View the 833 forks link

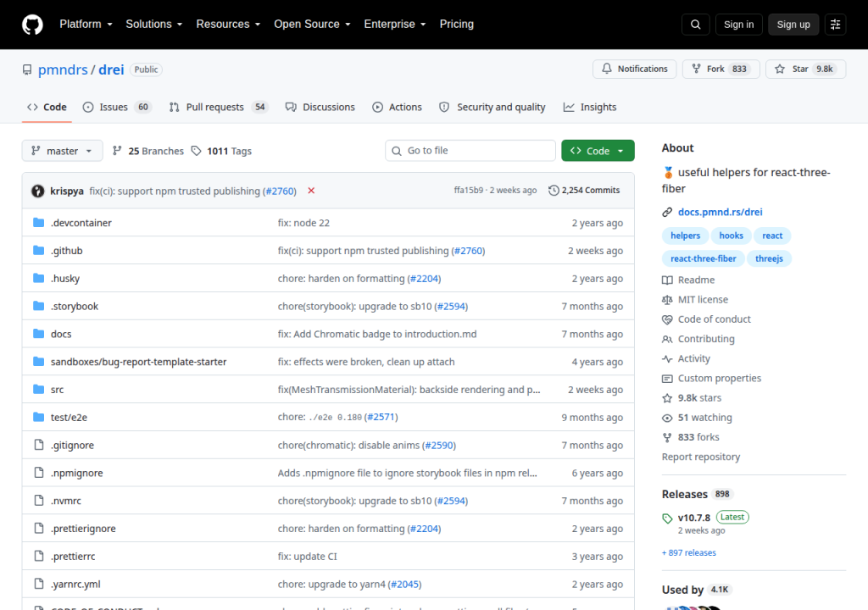[691, 437]
